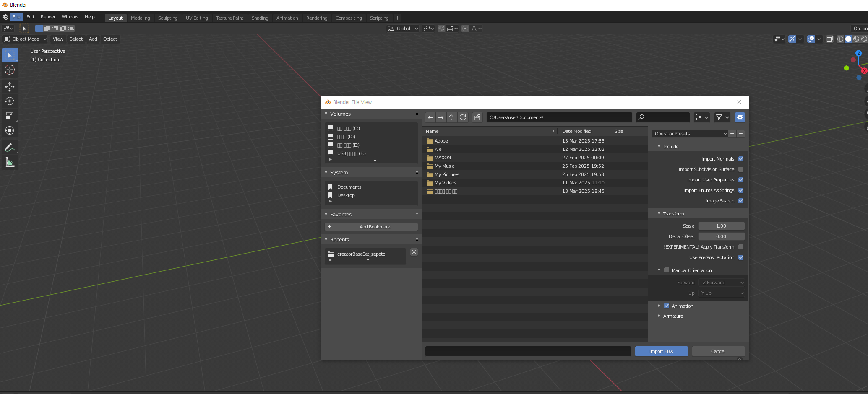
Task: Adjust the Scale value field
Action: pos(722,226)
